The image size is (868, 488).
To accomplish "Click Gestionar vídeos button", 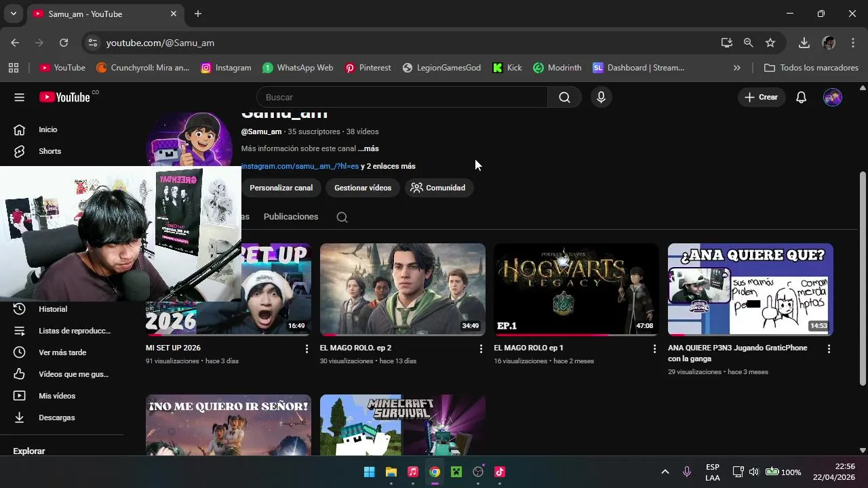I will coord(363,188).
